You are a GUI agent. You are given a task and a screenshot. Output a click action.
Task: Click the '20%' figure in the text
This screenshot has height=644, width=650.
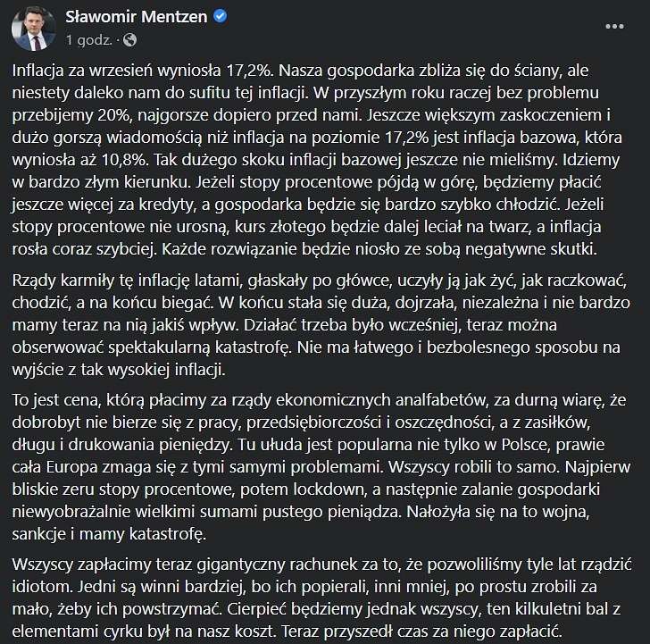(114, 115)
